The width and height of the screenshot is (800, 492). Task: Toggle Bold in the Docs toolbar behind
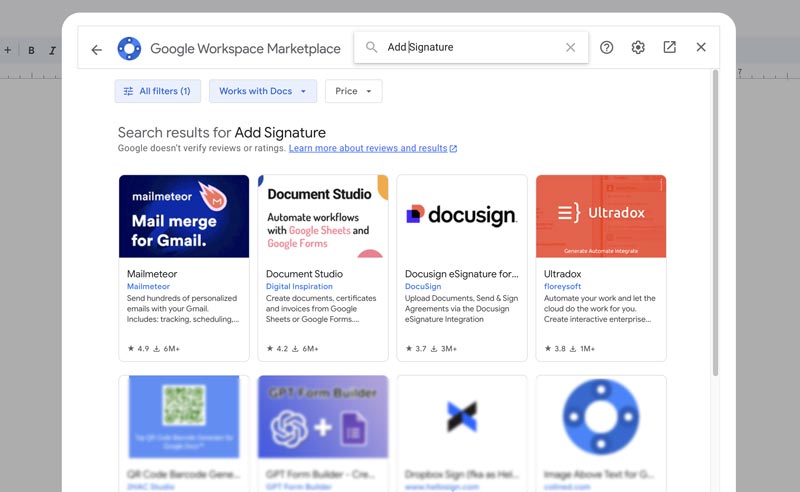(x=31, y=50)
